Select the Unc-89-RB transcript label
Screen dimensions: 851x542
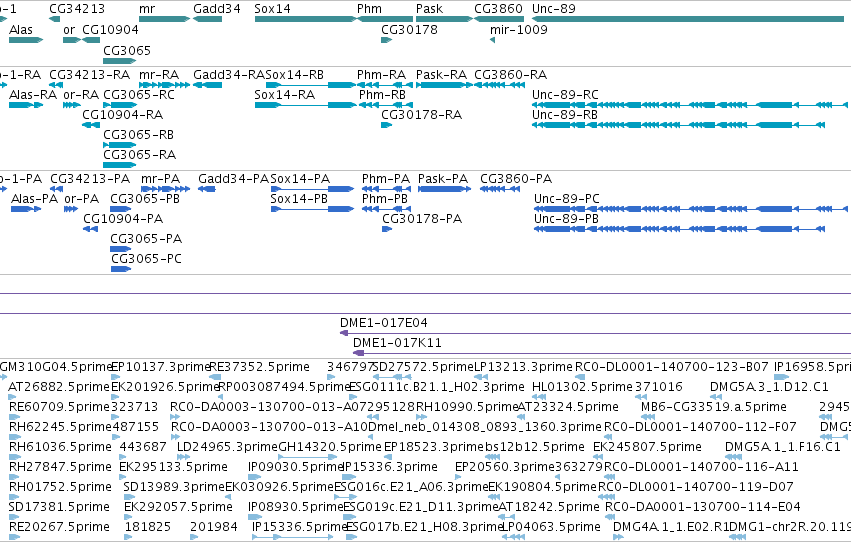564,114
